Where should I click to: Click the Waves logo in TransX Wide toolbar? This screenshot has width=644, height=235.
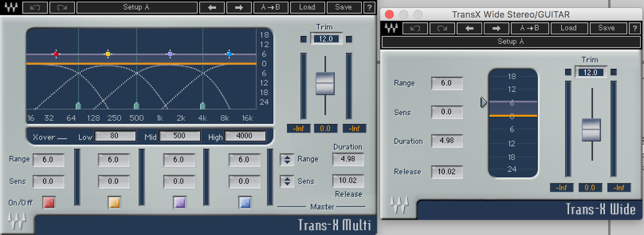(391, 28)
